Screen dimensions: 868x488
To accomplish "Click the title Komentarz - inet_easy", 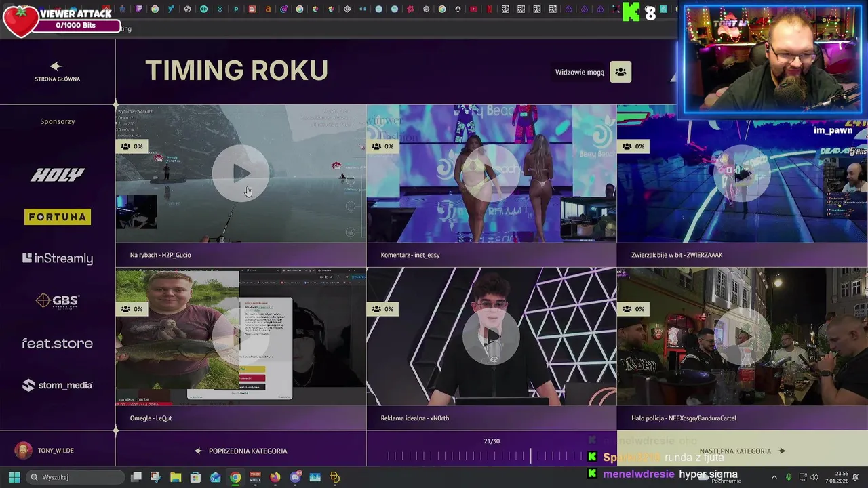I will coord(410,255).
